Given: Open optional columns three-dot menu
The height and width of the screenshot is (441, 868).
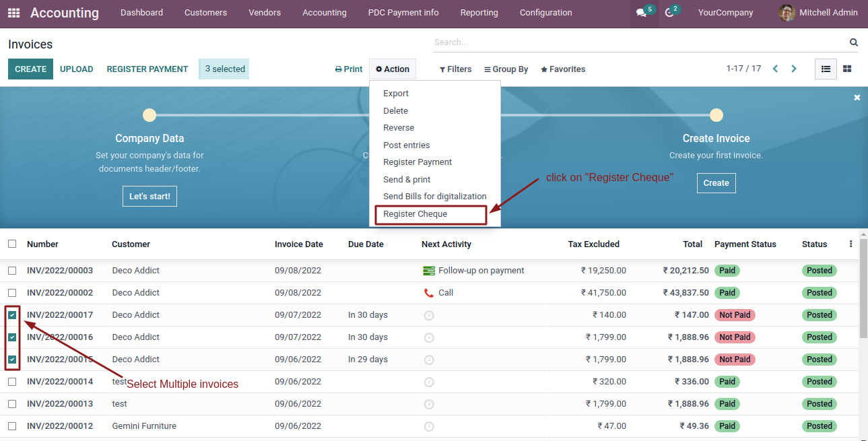Looking at the screenshot, I should tap(850, 244).
